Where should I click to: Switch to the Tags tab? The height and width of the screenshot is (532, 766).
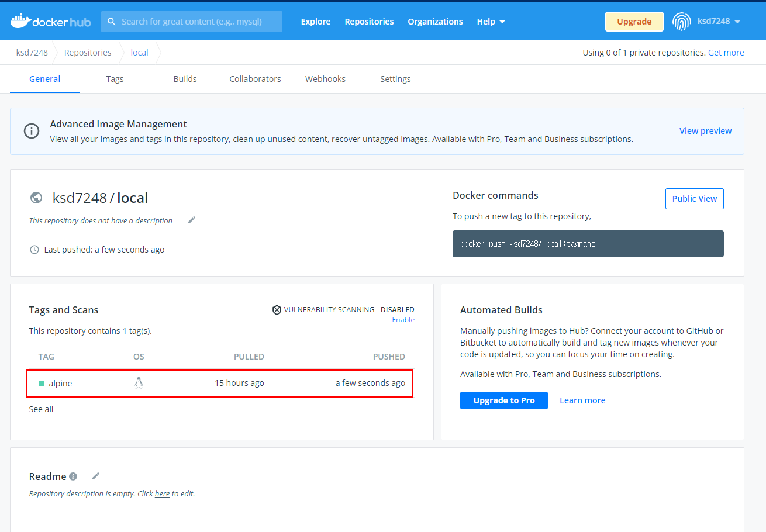coord(115,79)
